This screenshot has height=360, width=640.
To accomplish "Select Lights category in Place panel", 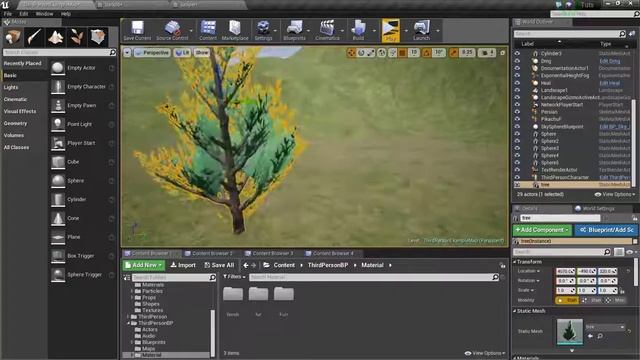I will click(11, 87).
